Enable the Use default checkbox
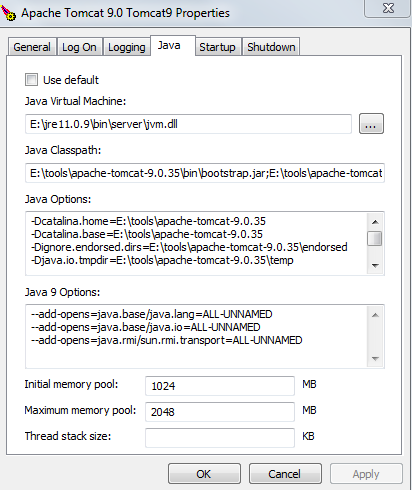Viewport: 412px width, 490px height. [31, 80]
